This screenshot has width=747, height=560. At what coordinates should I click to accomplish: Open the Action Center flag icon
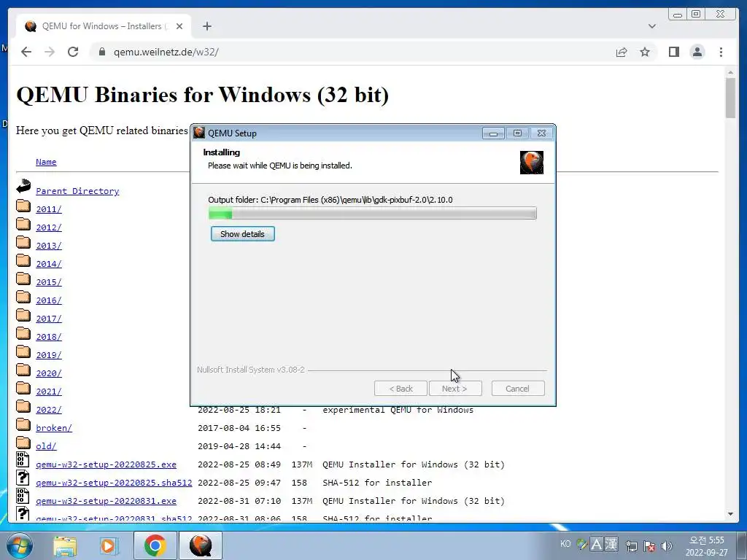pos(649,545)
